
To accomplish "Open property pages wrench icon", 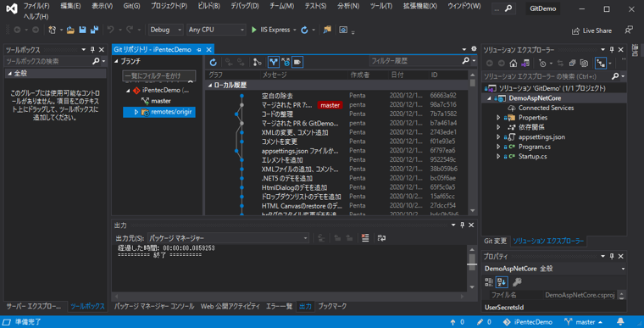I will (517, 282).
